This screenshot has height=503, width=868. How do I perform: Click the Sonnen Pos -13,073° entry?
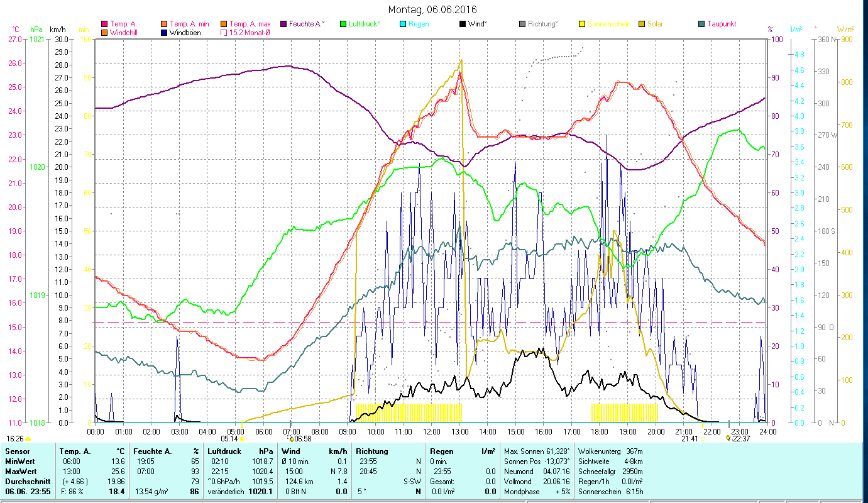tap(537, 461)
